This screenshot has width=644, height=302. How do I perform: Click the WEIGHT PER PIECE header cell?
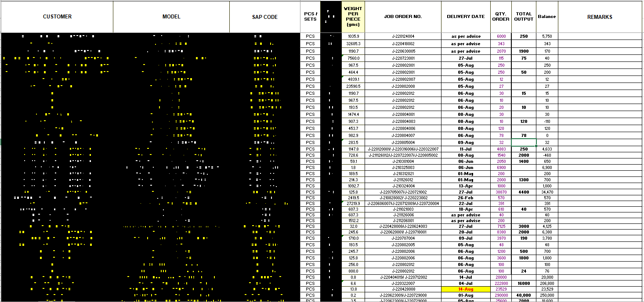pos(352,17)
